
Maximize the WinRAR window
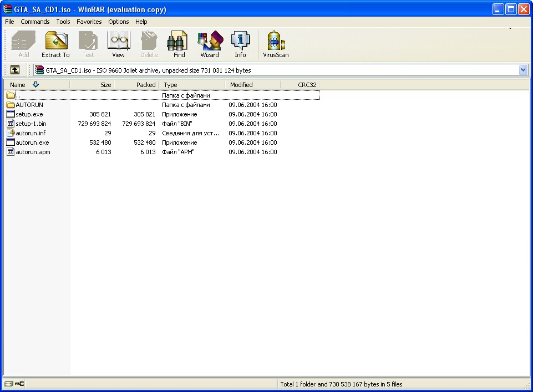click(x=511, y=9)
